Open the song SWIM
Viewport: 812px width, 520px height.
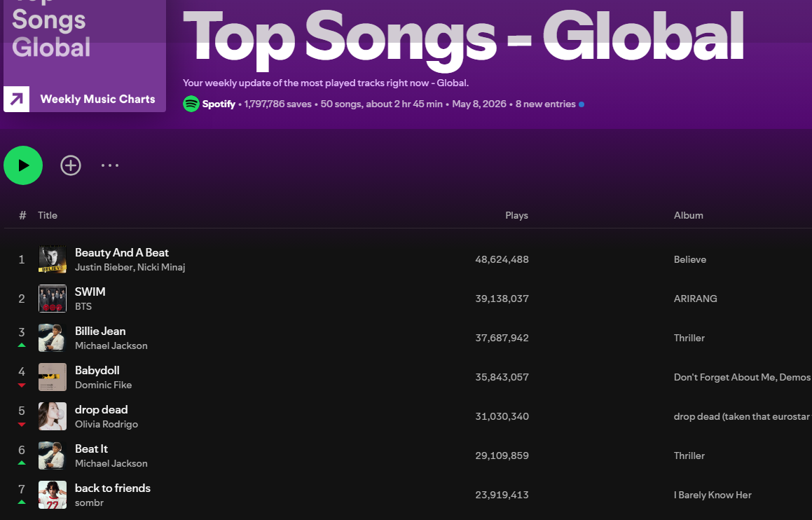coord(90,292)
